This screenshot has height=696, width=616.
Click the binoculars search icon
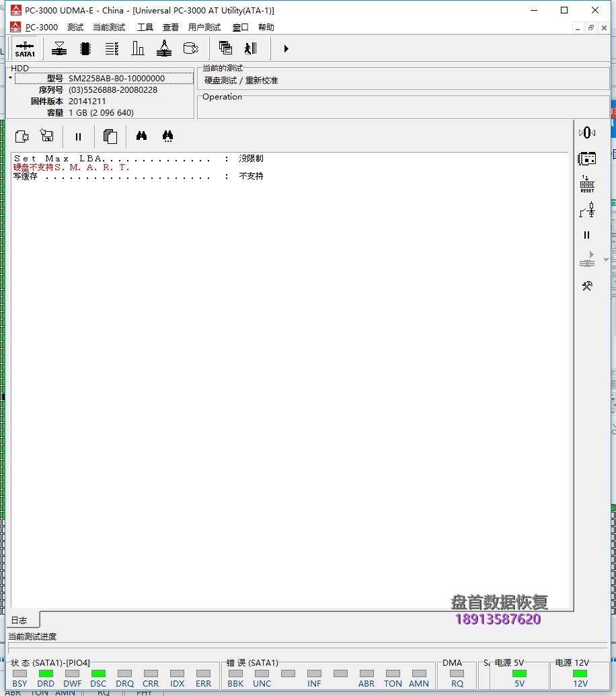[141, 136]
